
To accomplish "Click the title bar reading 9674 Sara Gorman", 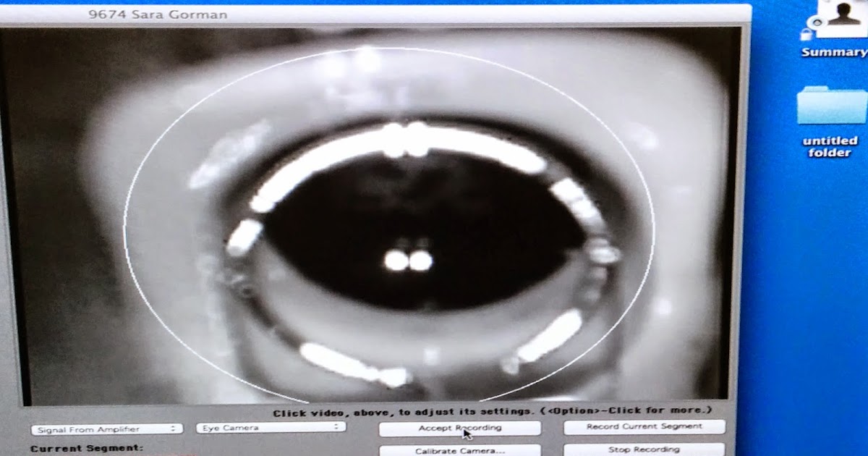I will (159, 12).
